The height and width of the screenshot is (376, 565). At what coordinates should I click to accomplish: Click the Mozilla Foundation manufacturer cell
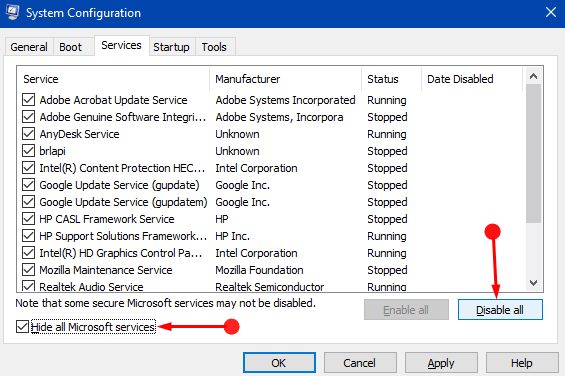point(259,270)
